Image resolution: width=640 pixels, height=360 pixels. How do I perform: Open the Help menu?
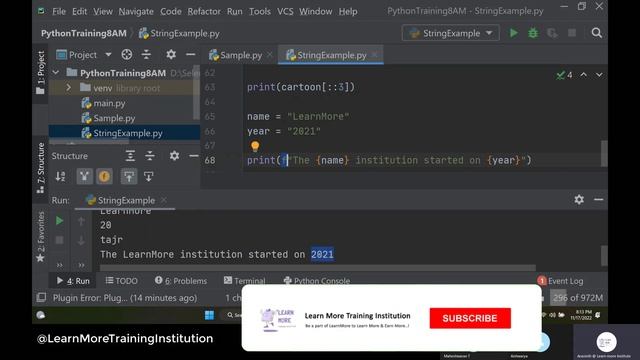(348, 11)
